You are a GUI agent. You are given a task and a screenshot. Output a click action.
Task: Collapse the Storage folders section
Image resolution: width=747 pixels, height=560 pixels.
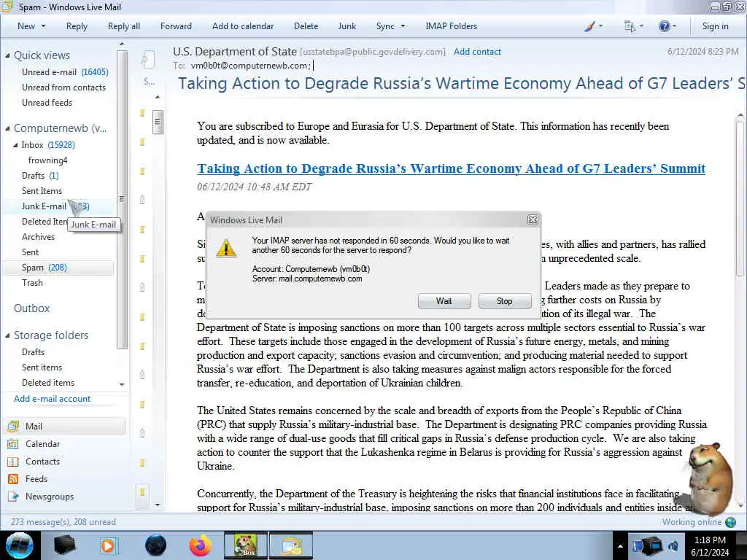point(7,335)
